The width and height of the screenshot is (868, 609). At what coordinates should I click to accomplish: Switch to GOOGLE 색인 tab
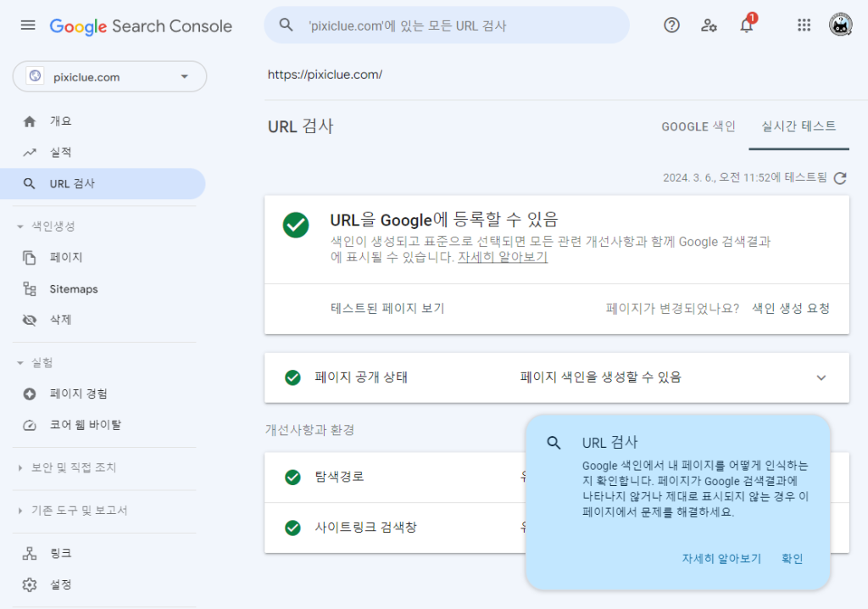coord(698,126)
